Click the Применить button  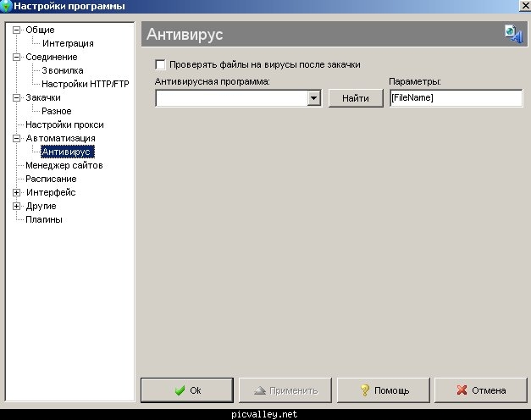pos(285,390)
